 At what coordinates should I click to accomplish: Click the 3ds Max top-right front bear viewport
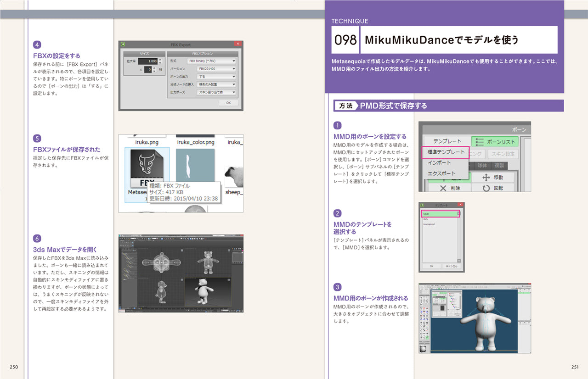coord(208,262)
